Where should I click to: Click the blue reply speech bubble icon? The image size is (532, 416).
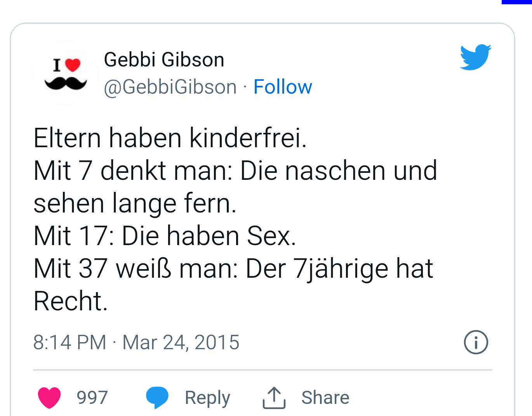point(157,397)
